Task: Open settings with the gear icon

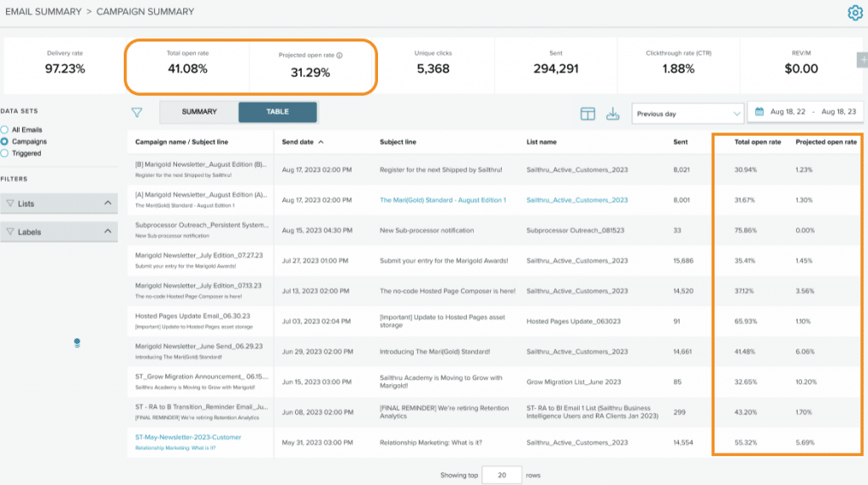Action: click(855, 13)
